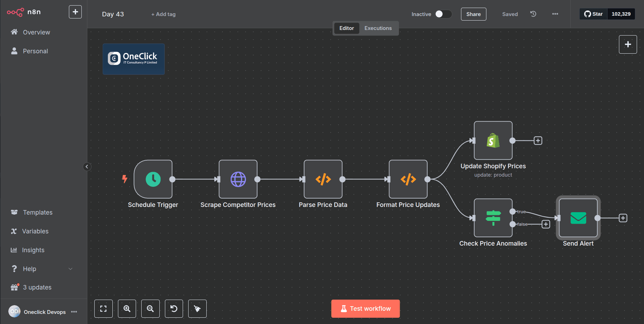The width and height of the screenshot is (644, 324).
Task: Click the zoom in button
Action: pyautogui.click(x=127, y=309)
